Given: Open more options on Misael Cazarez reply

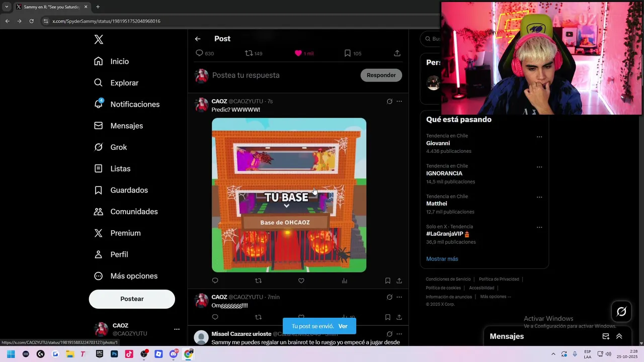Looking at the screenshot, I should point(399,334).
